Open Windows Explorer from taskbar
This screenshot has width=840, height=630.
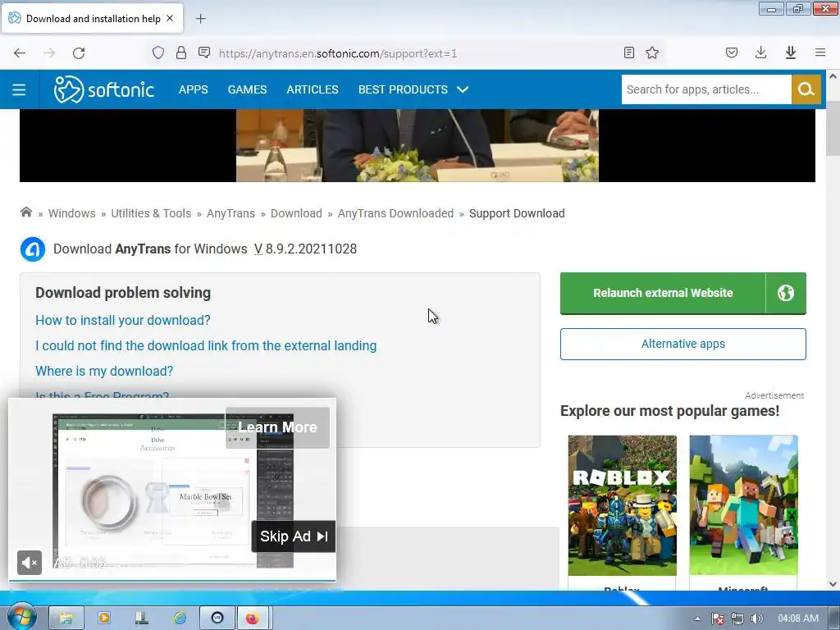(66, 619)
